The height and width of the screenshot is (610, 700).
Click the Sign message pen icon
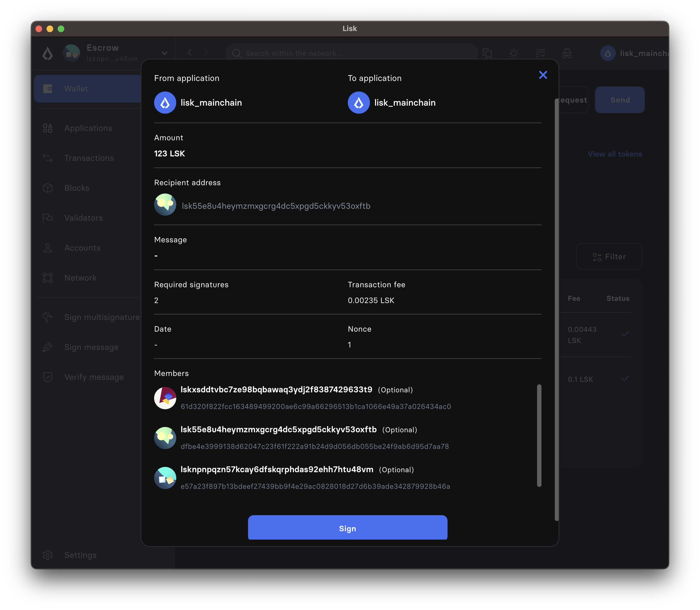coord(48,347)
